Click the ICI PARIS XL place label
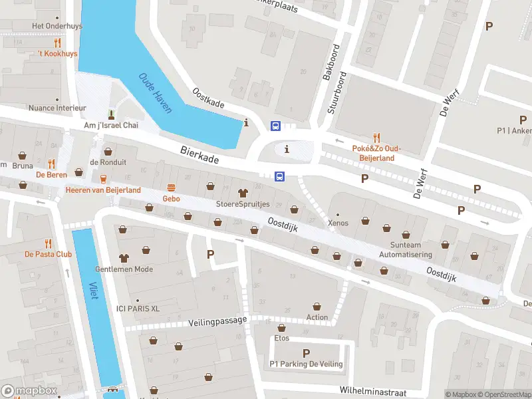Viewport: 532px width, 399px height. (138, 309)
